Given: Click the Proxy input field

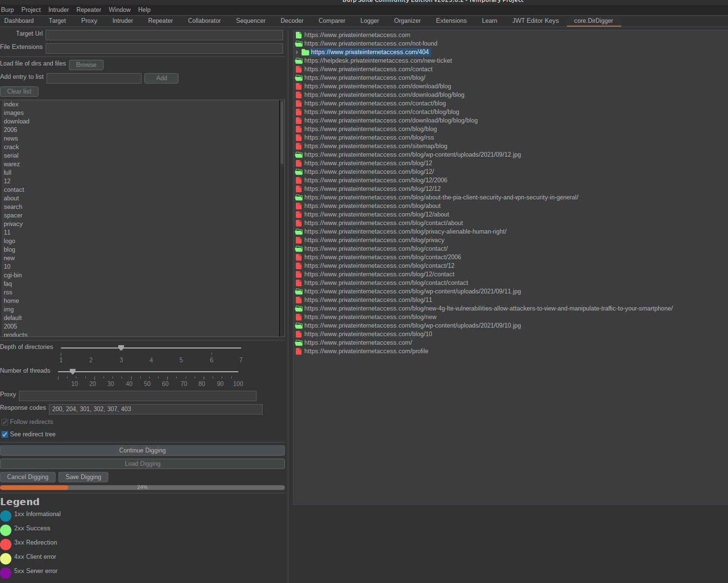Looking at the screenshot, I should [138, 396].
